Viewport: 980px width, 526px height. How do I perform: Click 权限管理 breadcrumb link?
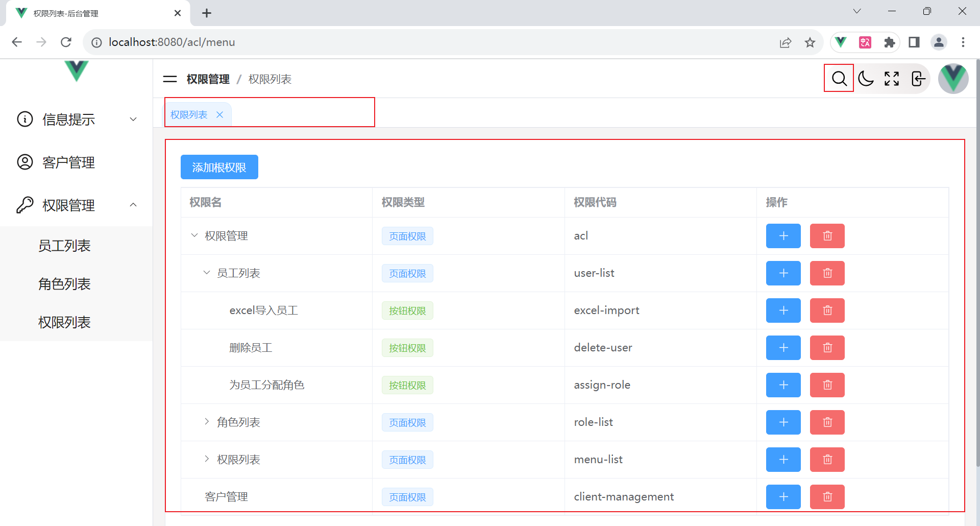(208, 79)
